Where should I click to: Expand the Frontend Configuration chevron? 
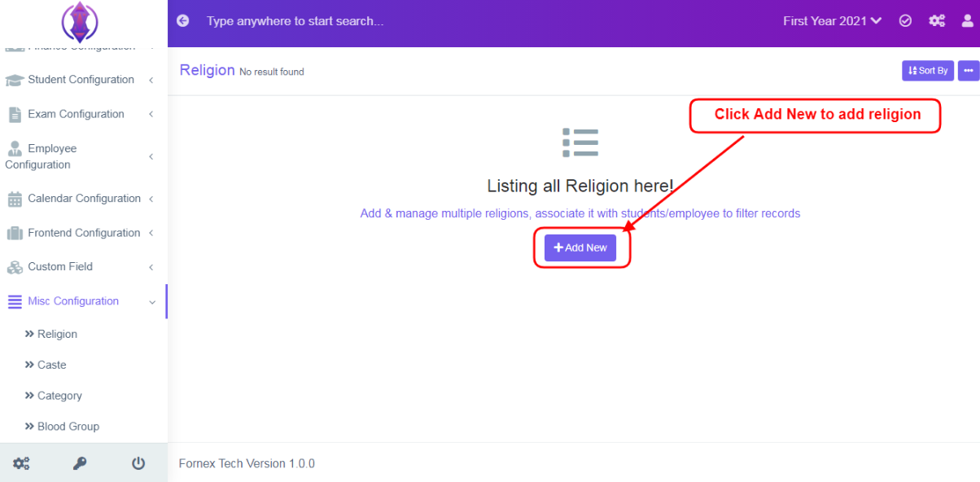coord(151,233)
